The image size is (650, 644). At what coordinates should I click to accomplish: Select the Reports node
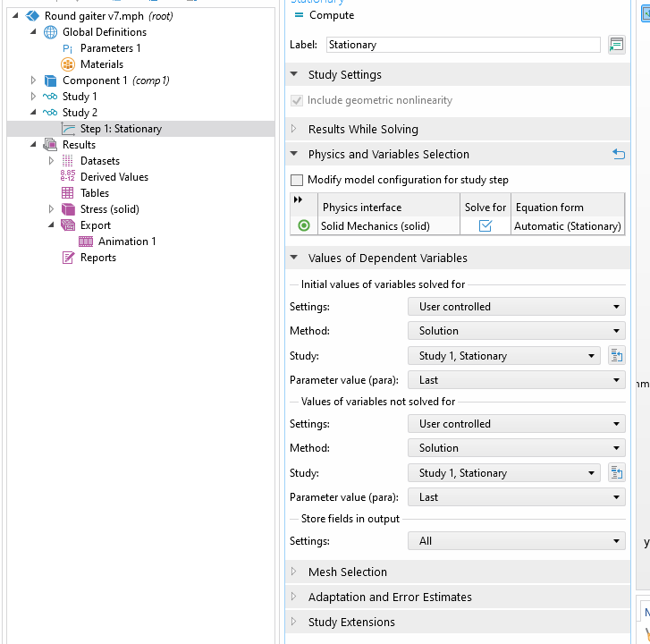(x=97, y=258)
